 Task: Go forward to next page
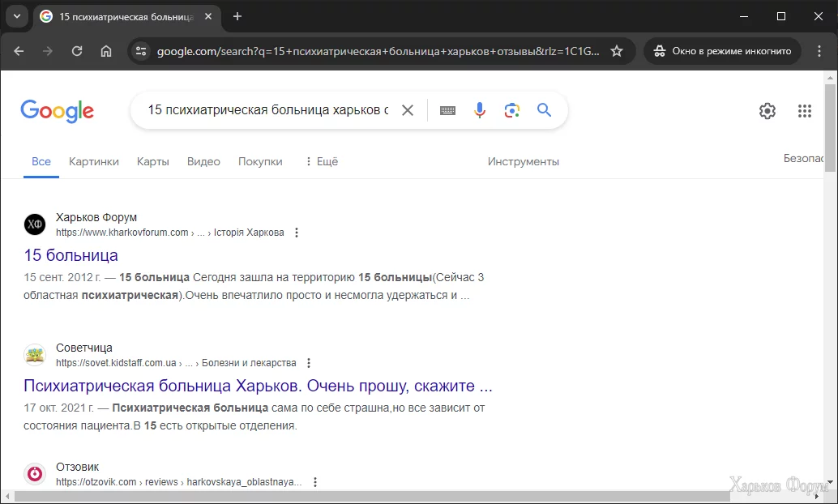[x=48, y=51]
